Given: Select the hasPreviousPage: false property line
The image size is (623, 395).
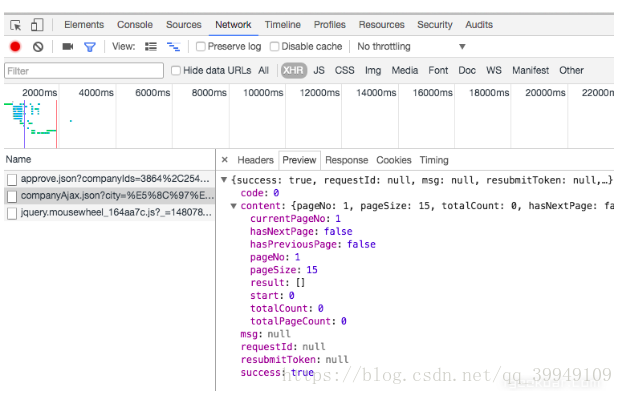Looking at the screenshot, I should tap(313, 244).
